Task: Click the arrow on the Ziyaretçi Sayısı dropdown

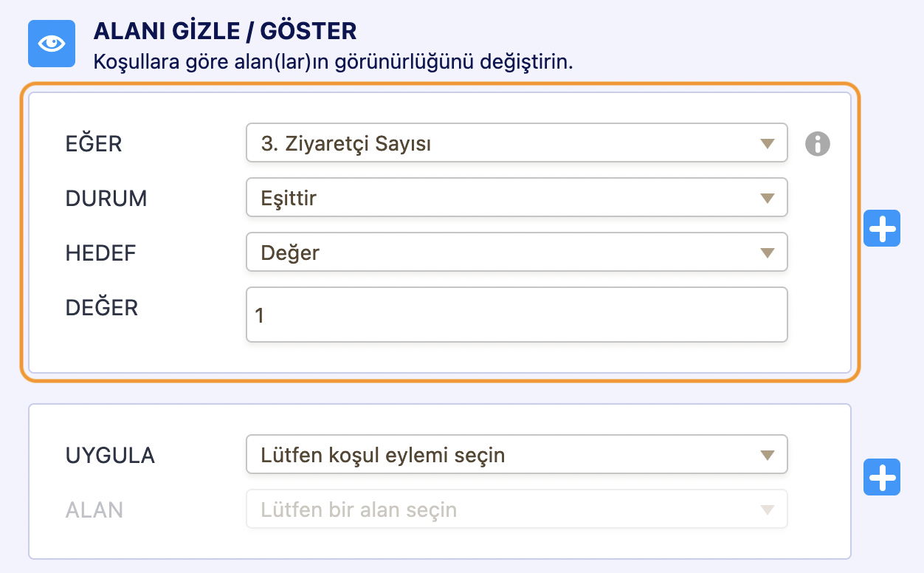Action: 767,144
